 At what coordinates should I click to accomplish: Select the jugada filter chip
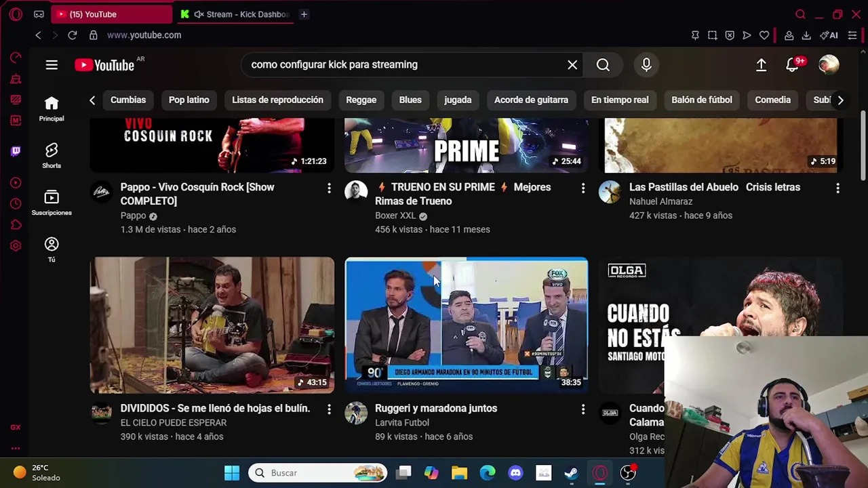[x=458, y=100]
